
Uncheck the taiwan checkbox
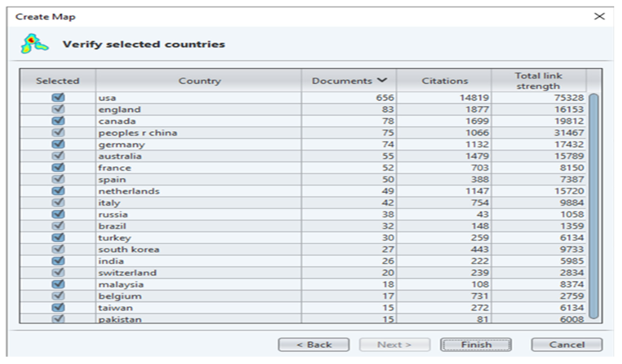point(58,307)
